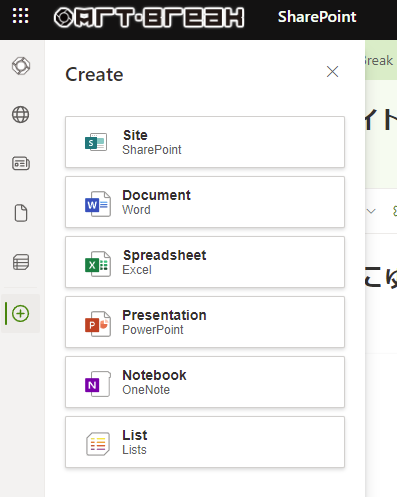Open My sites globe icon
This screenshot has width=397, height=497.
coord(21,115)
